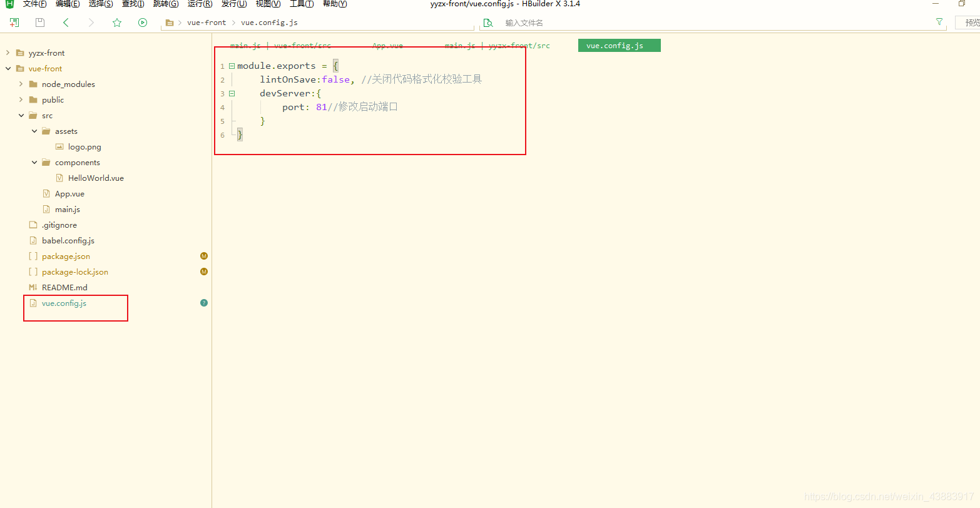Screen dimensions: 980x508
Task: Click the port: 81 code line
Action: tap(340, 107)
